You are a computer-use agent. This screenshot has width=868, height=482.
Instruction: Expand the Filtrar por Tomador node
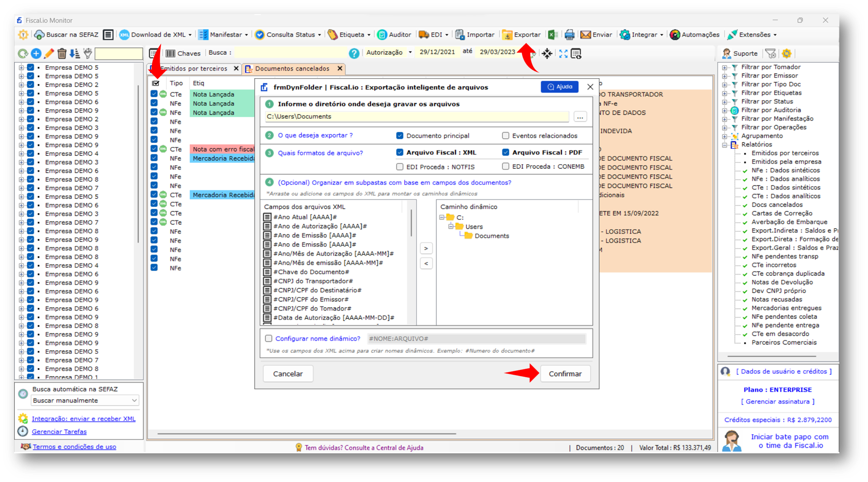724,67
